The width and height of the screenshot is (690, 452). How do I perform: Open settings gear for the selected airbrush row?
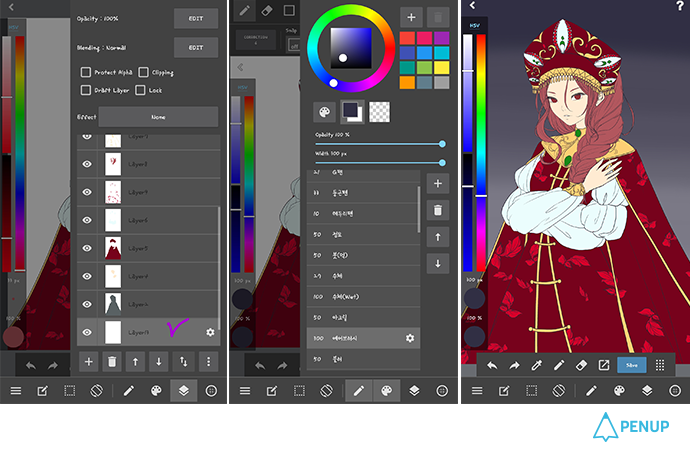[410, 338]
